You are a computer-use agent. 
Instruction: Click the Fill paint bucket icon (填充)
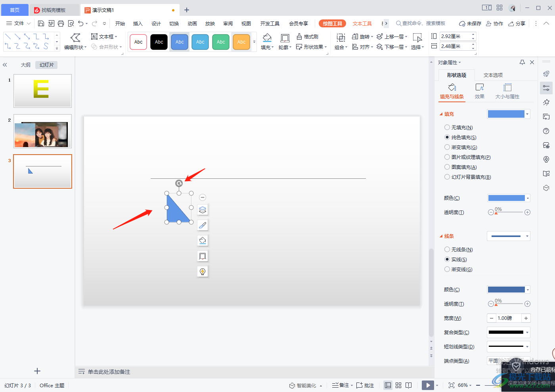coord(267,38)
